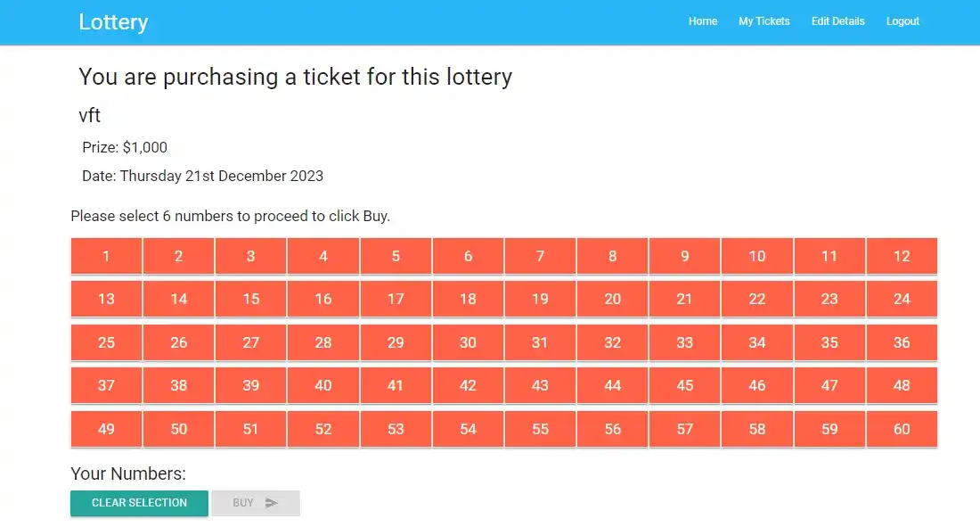Go to the Home menu item
980x527 pixels.
point(703,21)
